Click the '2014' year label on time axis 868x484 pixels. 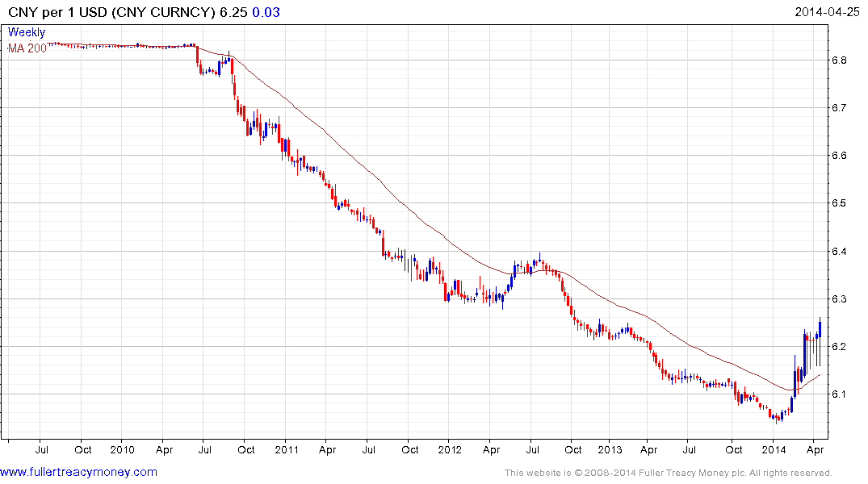point(774,449)
